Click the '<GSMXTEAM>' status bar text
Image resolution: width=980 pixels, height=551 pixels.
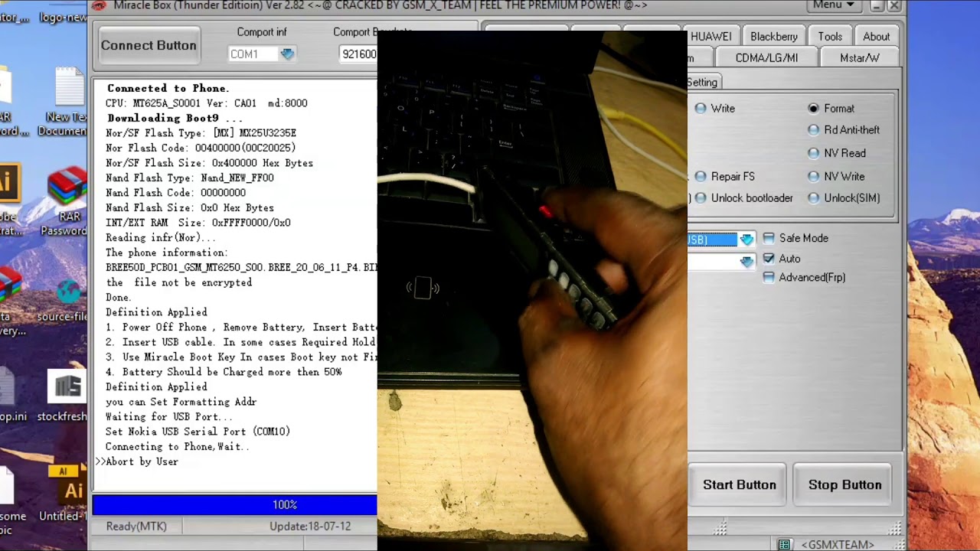tap(837, 544)
